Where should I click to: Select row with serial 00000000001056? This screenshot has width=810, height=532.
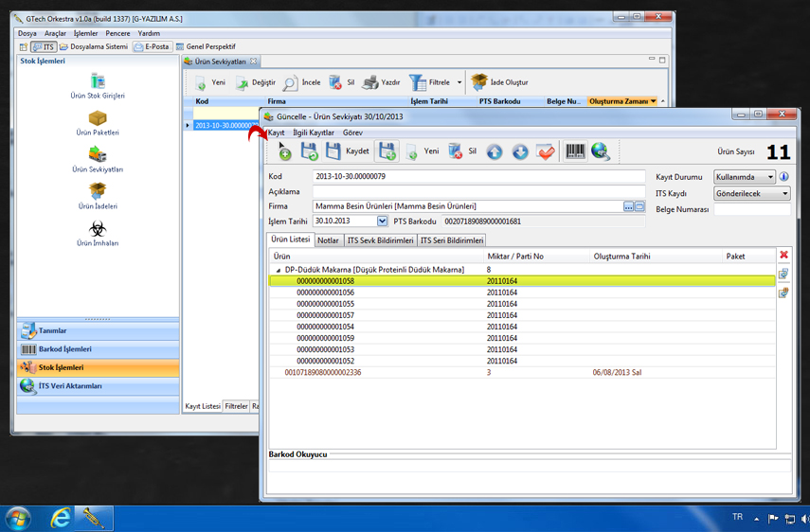(522, 293)
